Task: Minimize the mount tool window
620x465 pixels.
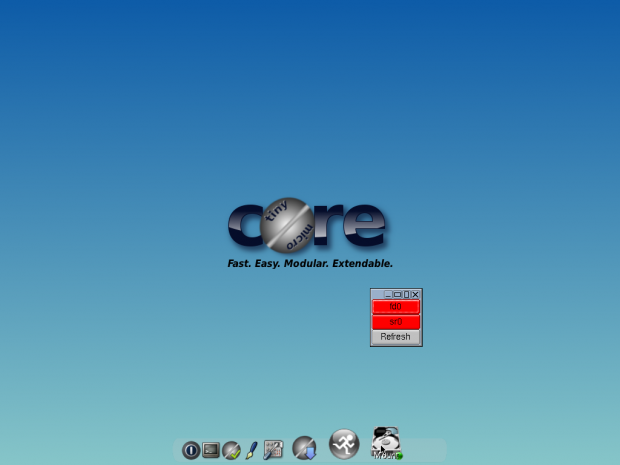Action: 388,295
